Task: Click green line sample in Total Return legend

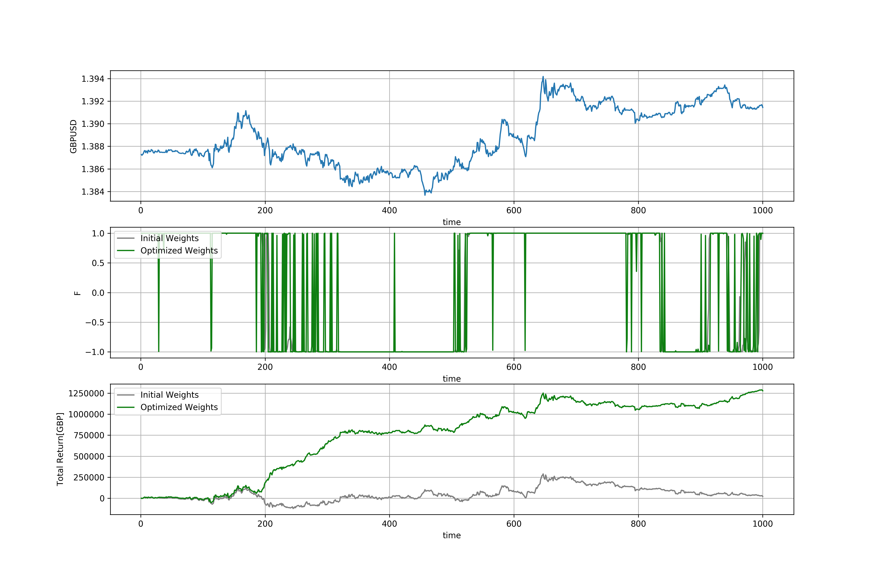Action: [126, 407]
